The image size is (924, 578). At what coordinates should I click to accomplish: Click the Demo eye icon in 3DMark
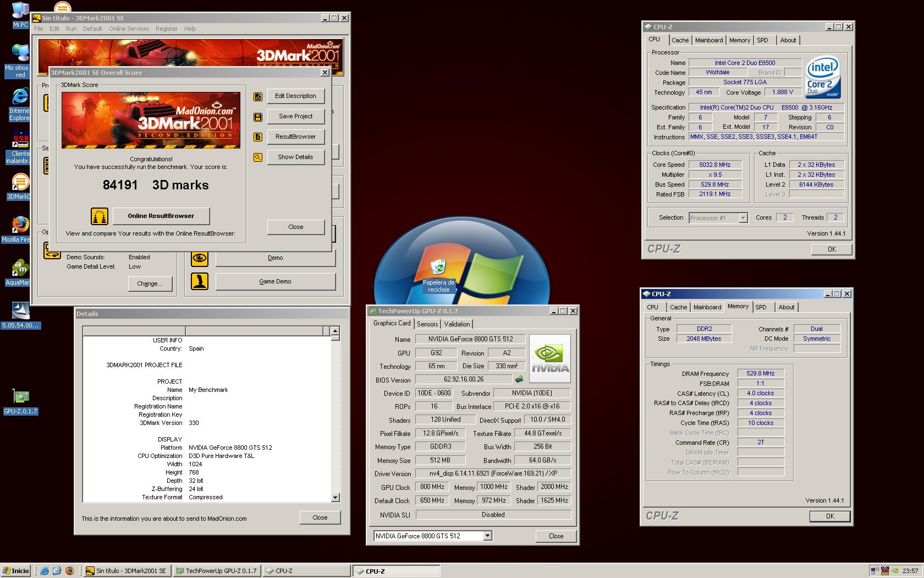point(200,258)
